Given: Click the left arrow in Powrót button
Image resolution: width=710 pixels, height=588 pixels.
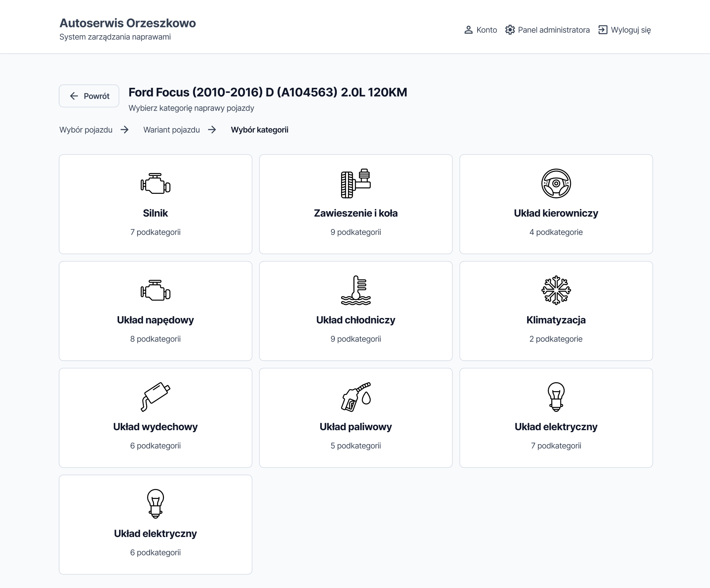Looking at the screenshot, I should [74, 96].
